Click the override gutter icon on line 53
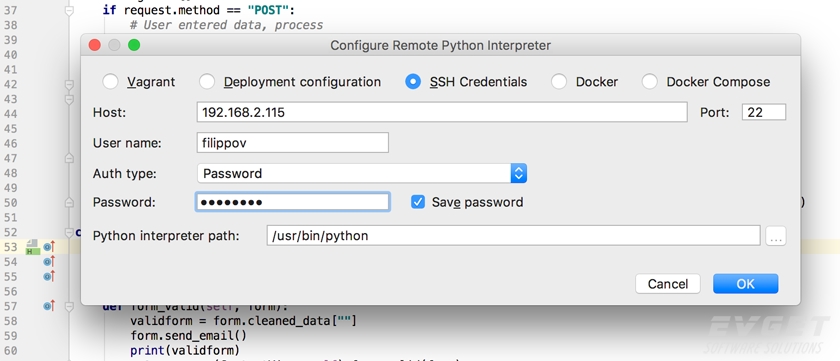 [x=49, y=247]
